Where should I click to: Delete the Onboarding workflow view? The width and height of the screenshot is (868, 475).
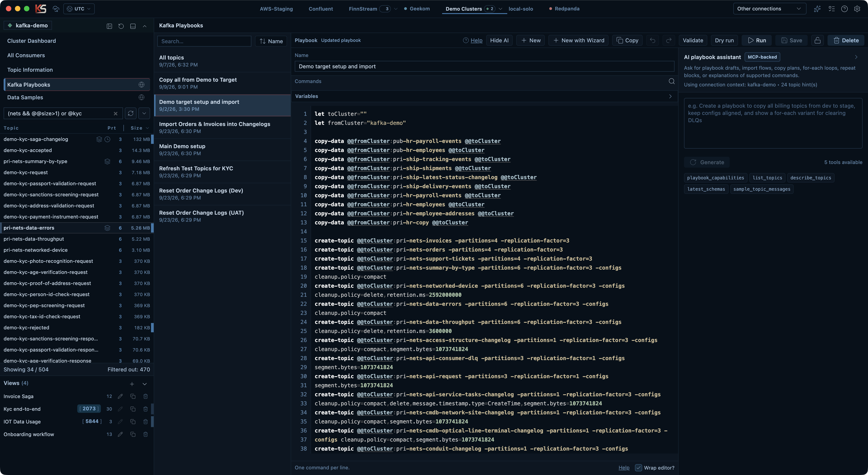pyautogui.click(x=146, y=434)
